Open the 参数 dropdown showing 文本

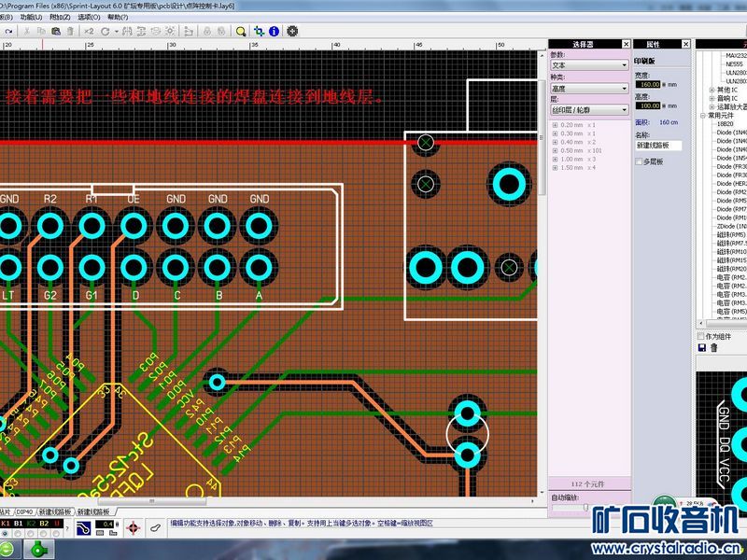[588, 65]
